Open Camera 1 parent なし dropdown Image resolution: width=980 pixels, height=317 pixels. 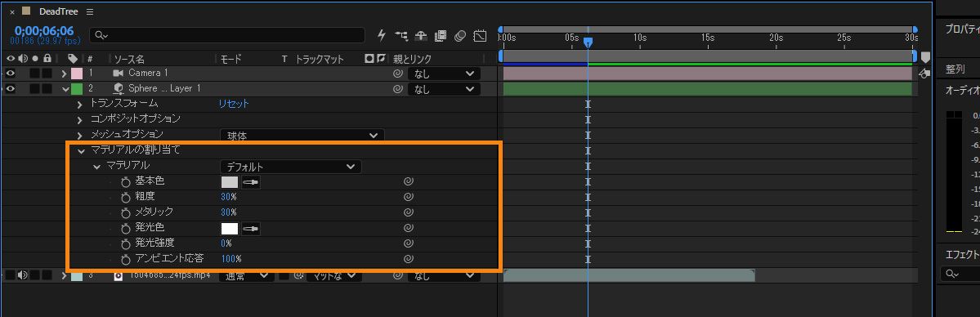coord(445,74)
